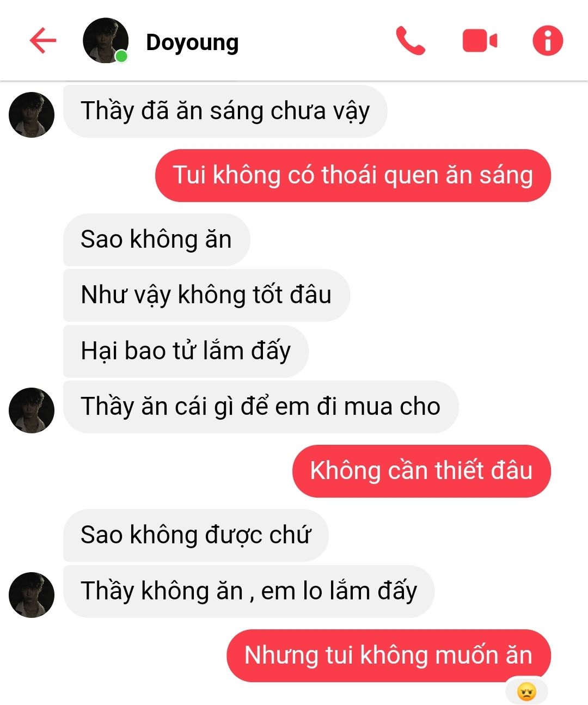Start a voice call with Doyoung

click(410, 41)
